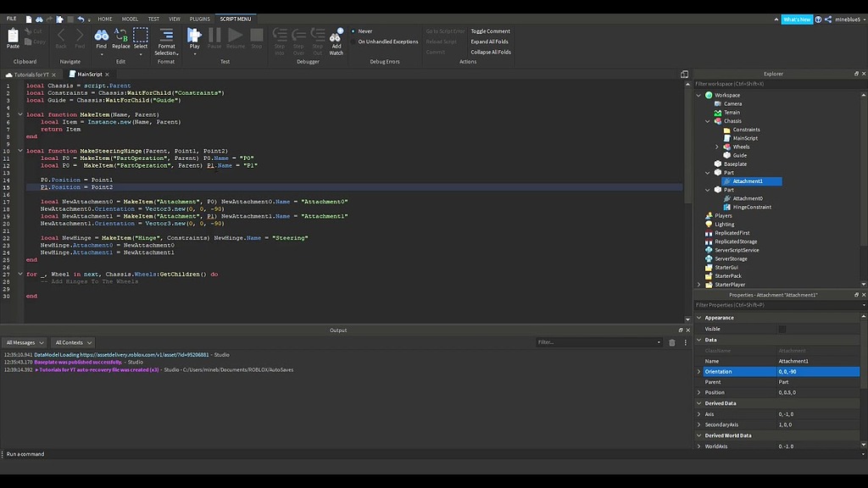Clear output with the trash icon
Image resolution: width=868 pixels, height=488 pixels.
tap(672, 342)
